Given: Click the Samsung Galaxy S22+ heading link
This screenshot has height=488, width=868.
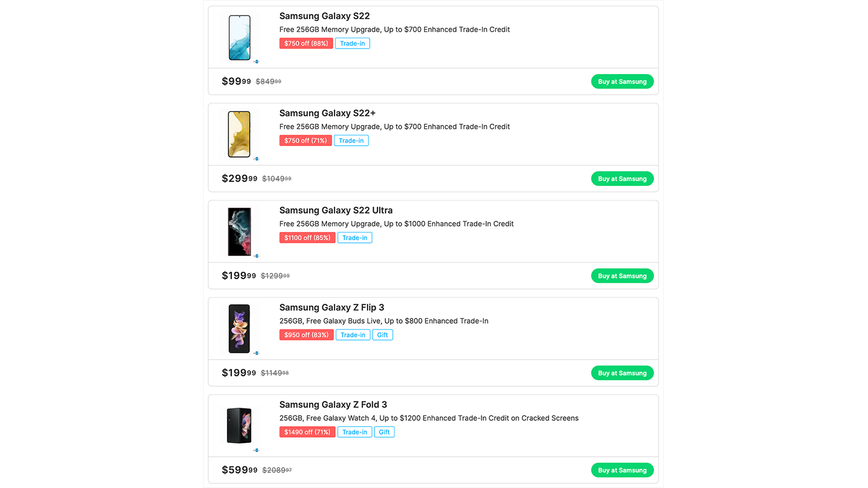Looking at the screenshot, I should 327,113.
